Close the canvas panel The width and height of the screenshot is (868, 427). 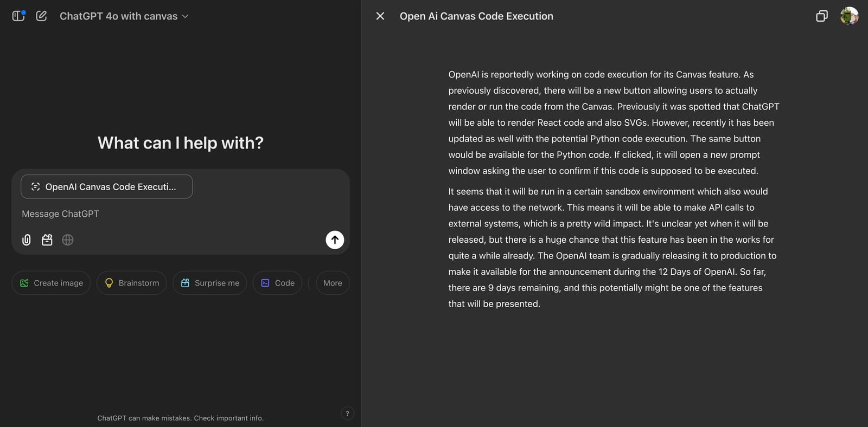tap(380, 16)
